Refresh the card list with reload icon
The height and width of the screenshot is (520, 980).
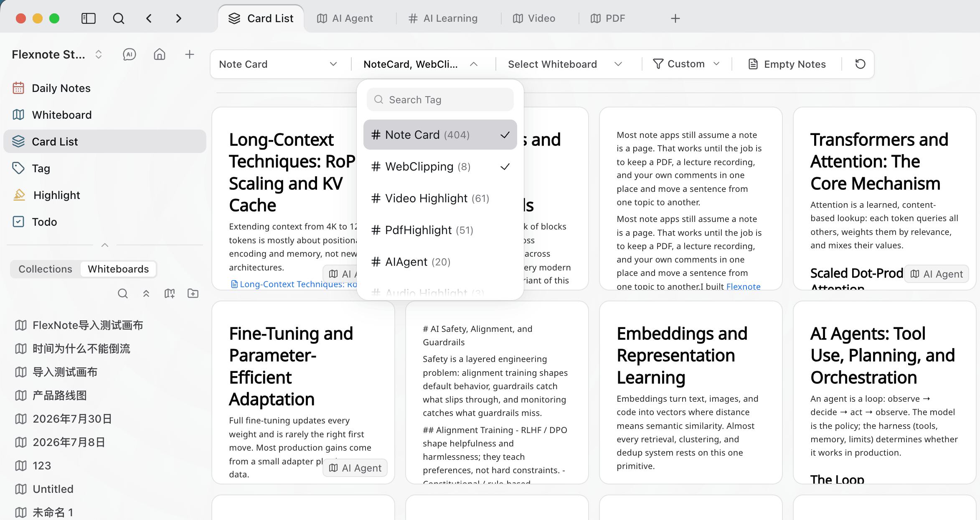tap(860, 64)
